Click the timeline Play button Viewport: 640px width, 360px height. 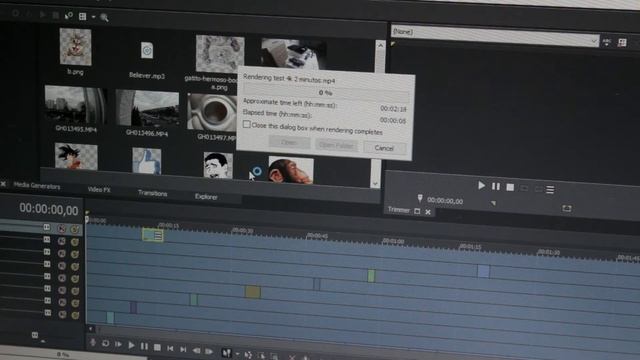(131, 345)
